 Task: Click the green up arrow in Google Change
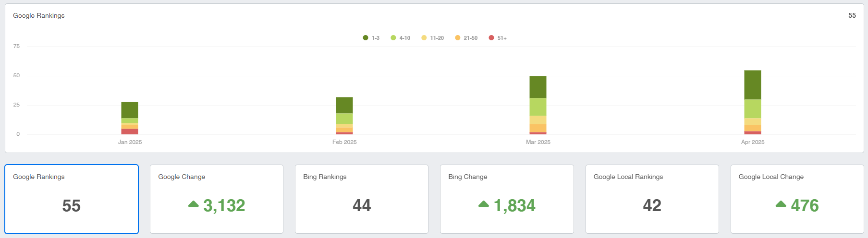pos(193,204)
